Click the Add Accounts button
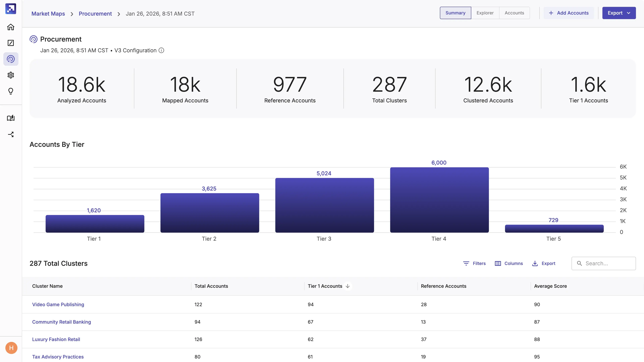This screenshot has height=362, width=644. (569, 13)
